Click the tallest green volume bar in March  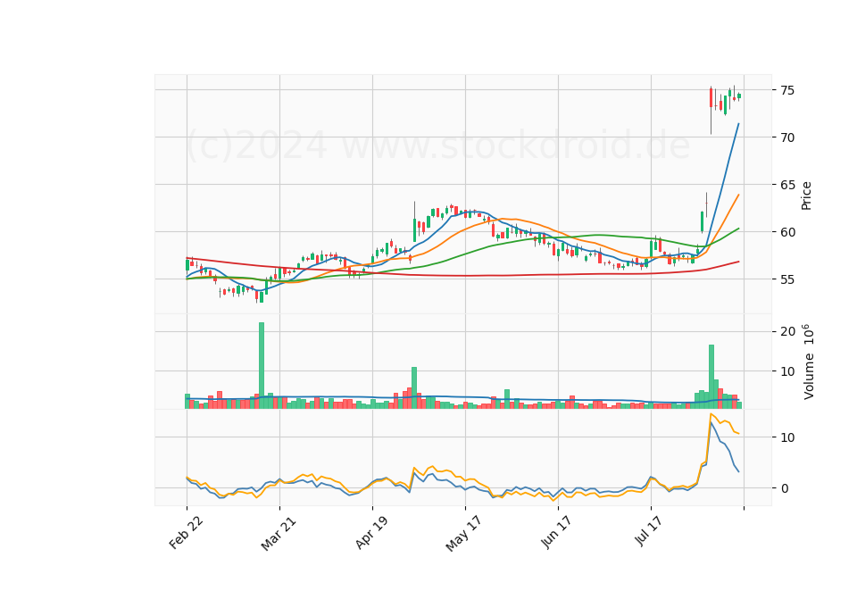[x=262, y=366]
